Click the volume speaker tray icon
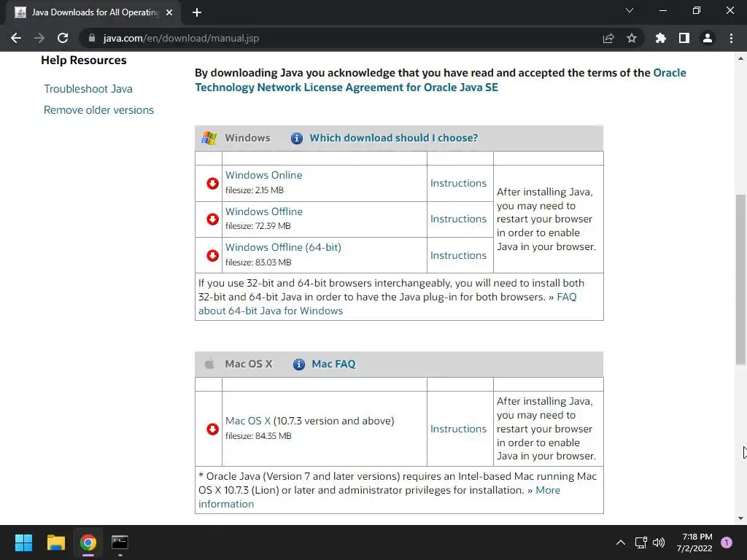Viewport: 747px width, 560px height. 659,542
